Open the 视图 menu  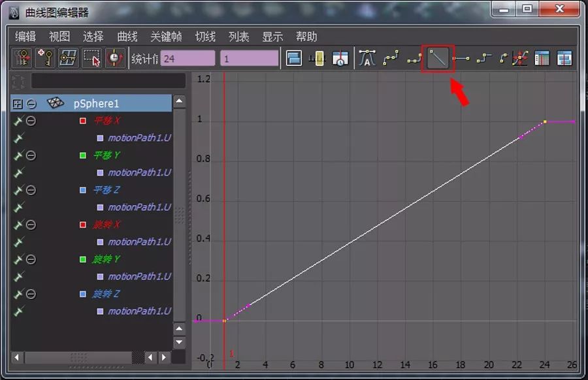click(59, 37)
